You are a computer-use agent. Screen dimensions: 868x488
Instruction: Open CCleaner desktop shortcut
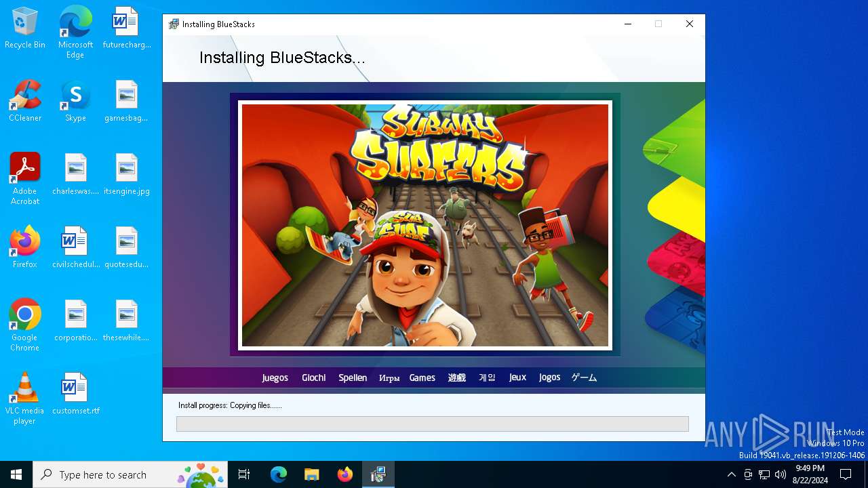click(x=25, y=101)
